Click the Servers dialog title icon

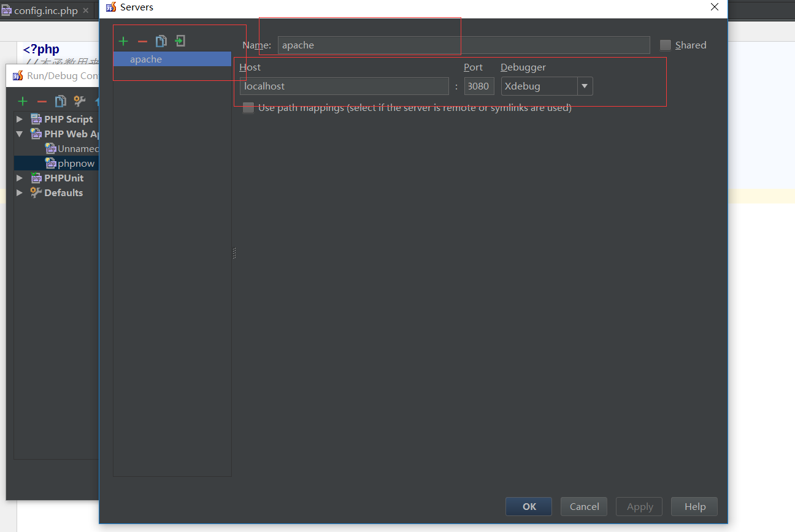[111, 7]
